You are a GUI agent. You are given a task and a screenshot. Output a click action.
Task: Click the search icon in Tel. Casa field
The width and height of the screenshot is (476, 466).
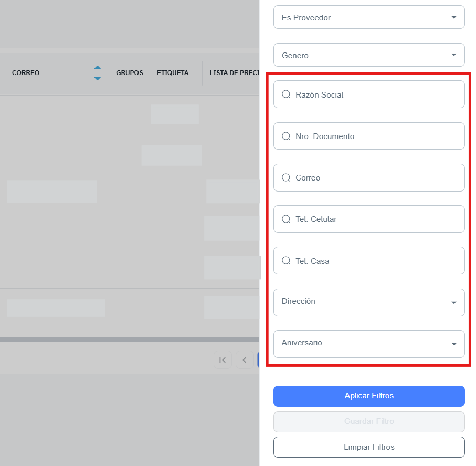(286, 261)
